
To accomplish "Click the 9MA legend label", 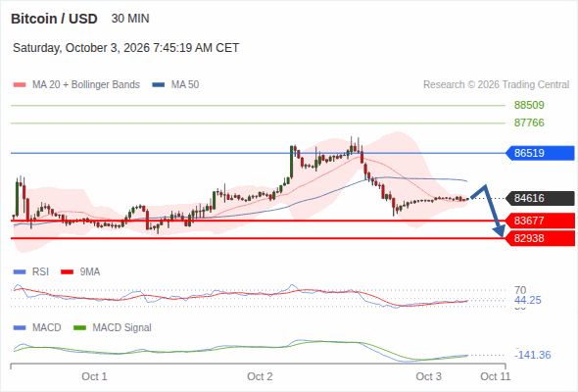I will (x=90, y=272).
